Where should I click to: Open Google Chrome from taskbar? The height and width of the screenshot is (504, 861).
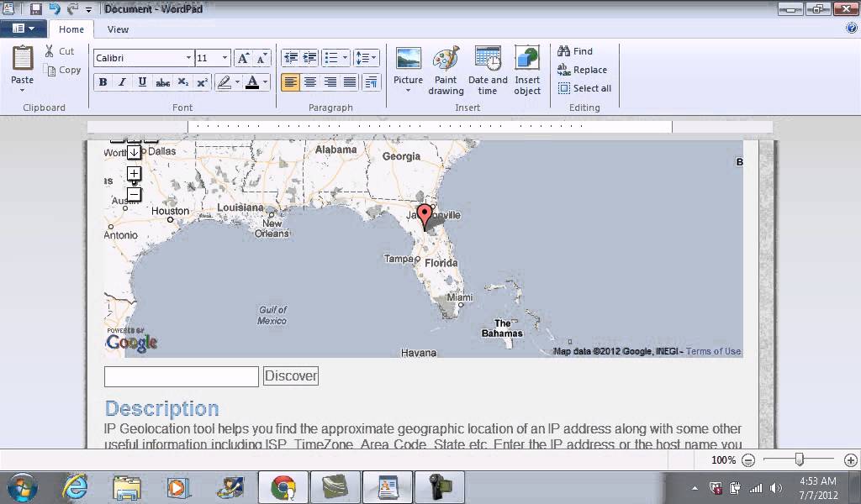[x=283, y=487]
